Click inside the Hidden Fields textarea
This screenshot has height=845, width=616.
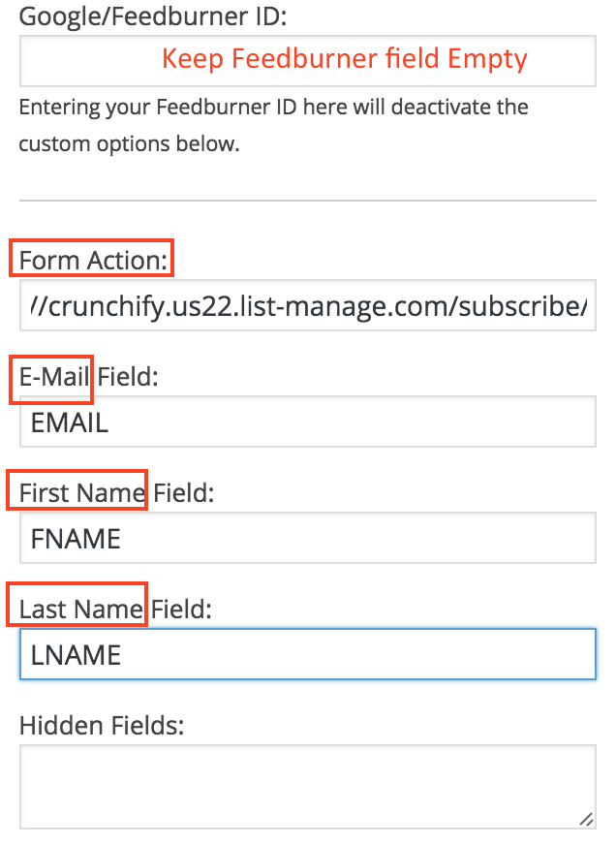[307, 786]
